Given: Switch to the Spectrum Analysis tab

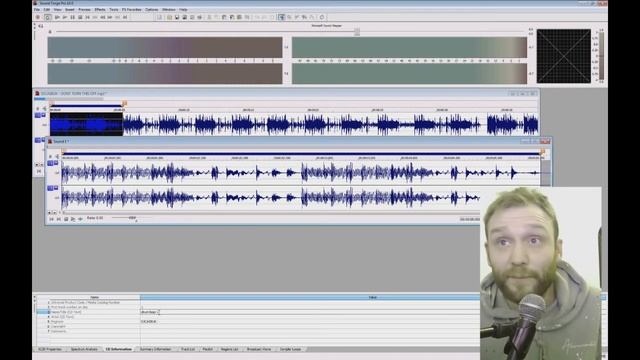Looking at the screenshot, I should pyautogui.click(x=84, y=349).
